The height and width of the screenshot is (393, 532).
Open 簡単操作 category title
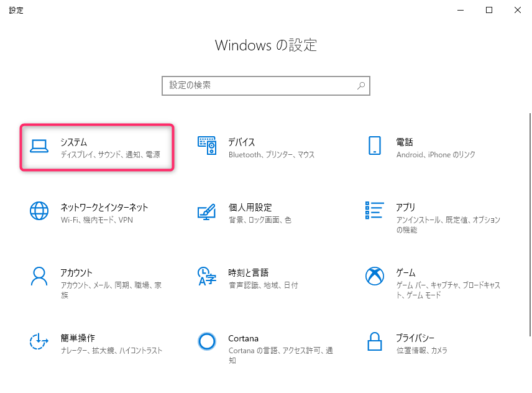point(78,338)
